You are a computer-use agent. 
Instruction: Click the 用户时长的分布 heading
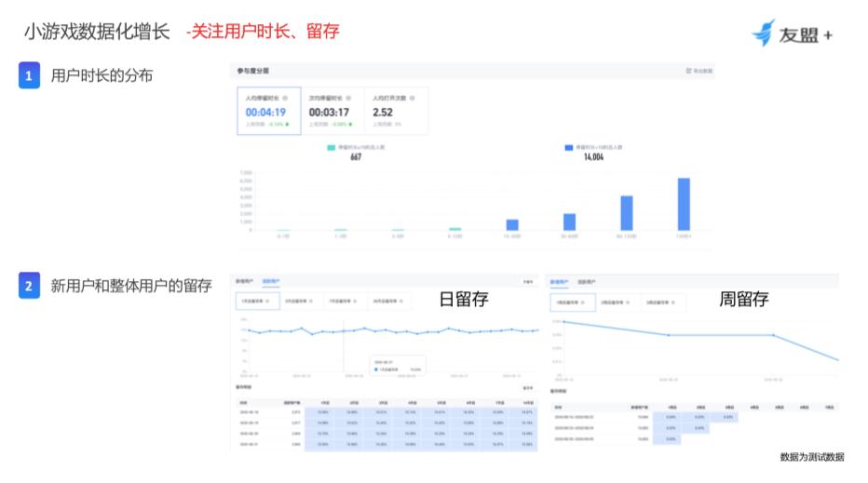(102, 75)
